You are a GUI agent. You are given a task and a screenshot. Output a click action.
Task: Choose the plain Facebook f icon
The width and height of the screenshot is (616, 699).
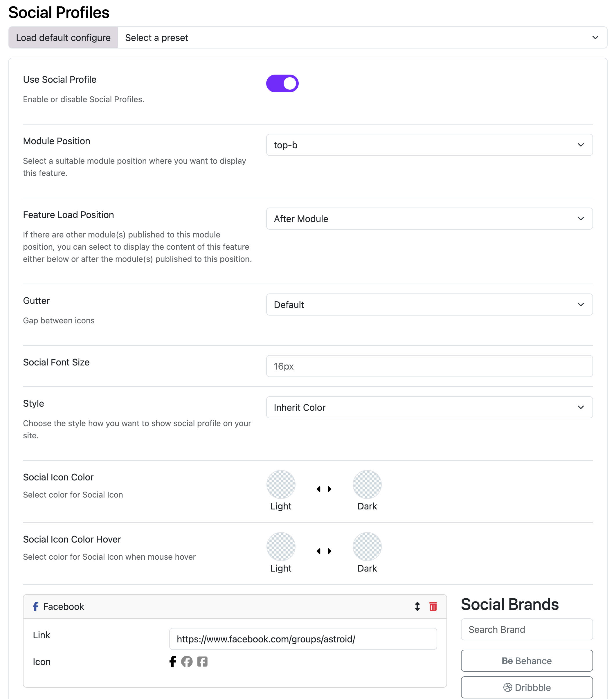(173, 661)
